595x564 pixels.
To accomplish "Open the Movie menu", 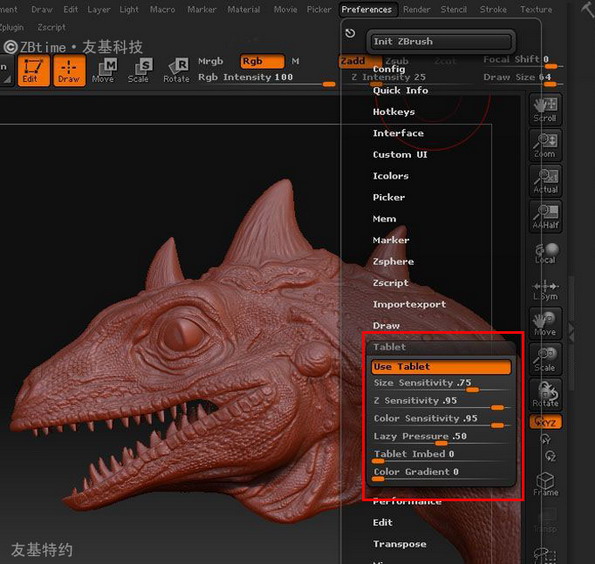I will pos(285,9).
